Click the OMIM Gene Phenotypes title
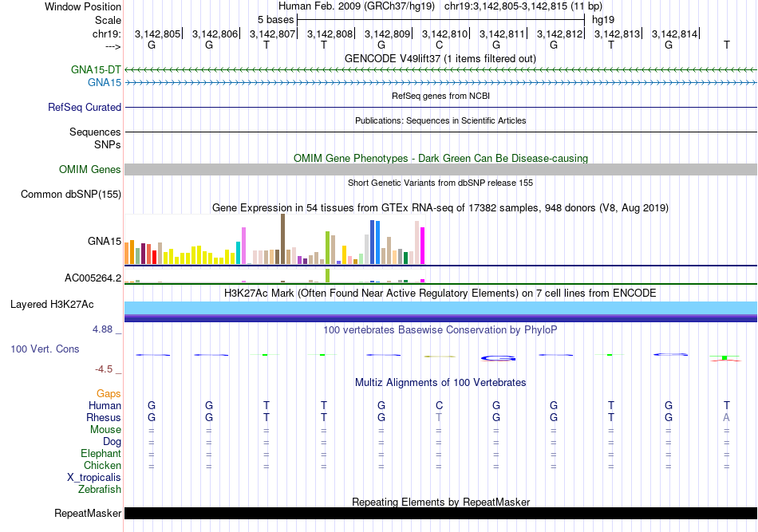This screenshot has height=532, width=758. pos(441,159)
